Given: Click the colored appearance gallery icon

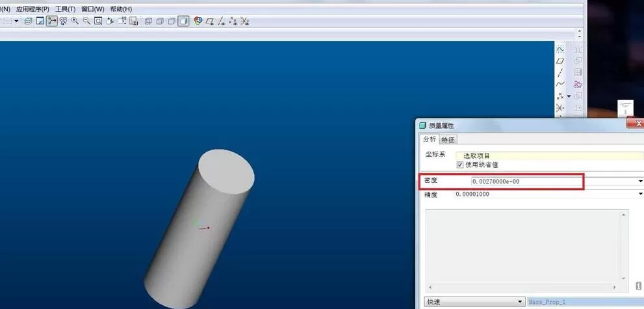Looking at the screenshot, I should click(x=198, y=21).
